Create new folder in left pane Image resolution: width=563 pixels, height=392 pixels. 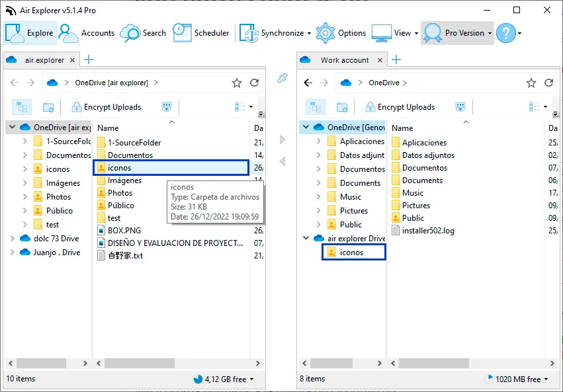point(48,107)
